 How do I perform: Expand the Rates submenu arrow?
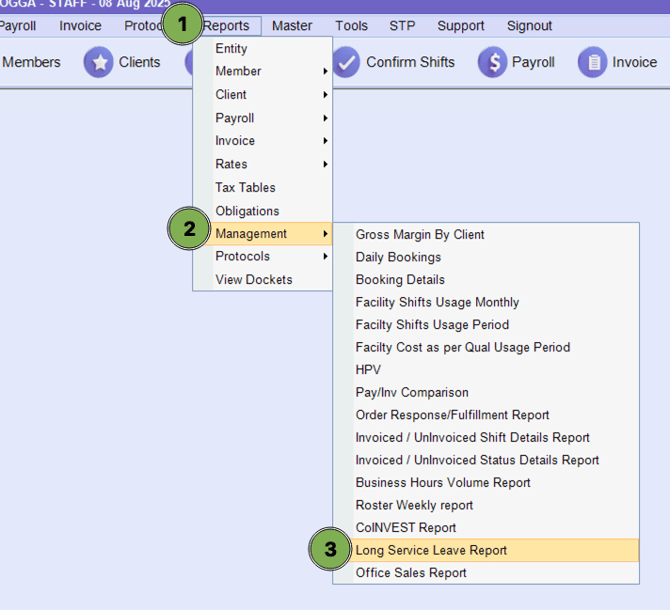point(325,164)
